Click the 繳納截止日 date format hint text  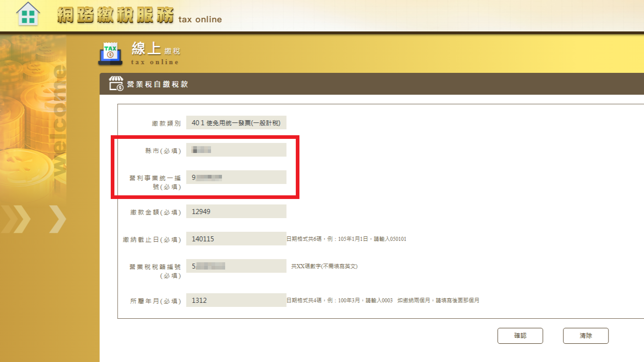tap(346, 239)
